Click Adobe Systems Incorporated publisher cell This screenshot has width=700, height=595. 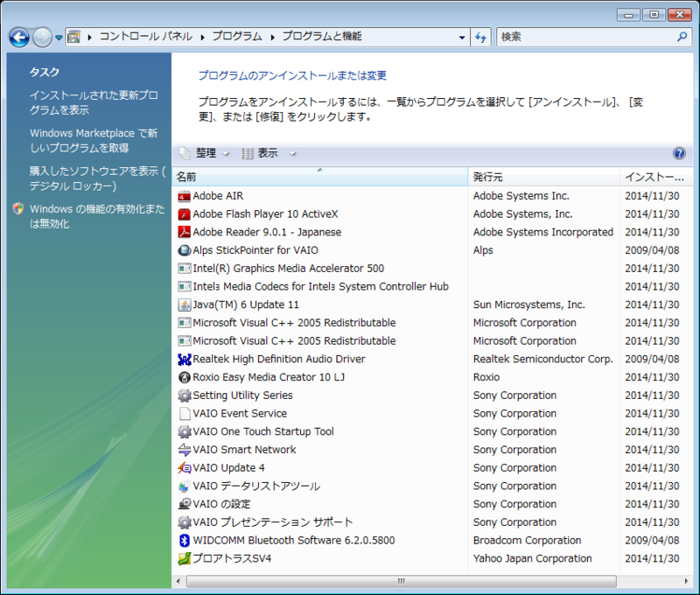click(x=542, y=232)
